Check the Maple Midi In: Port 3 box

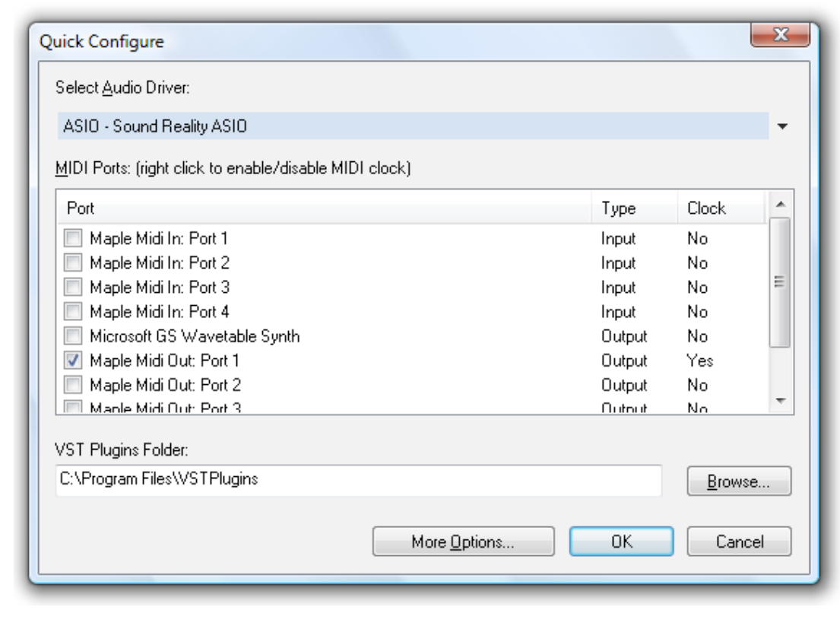(x=73, y=288)
